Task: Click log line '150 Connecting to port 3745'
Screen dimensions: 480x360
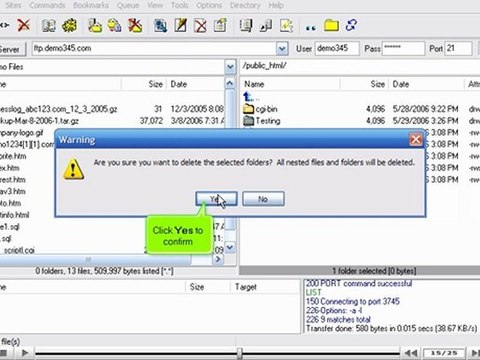Action: [x=353, y=301]
